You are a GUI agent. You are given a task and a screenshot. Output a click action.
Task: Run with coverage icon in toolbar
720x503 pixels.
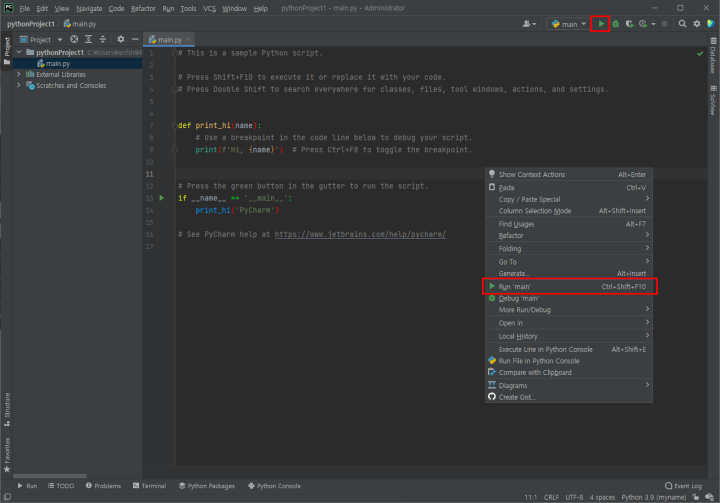629,24
